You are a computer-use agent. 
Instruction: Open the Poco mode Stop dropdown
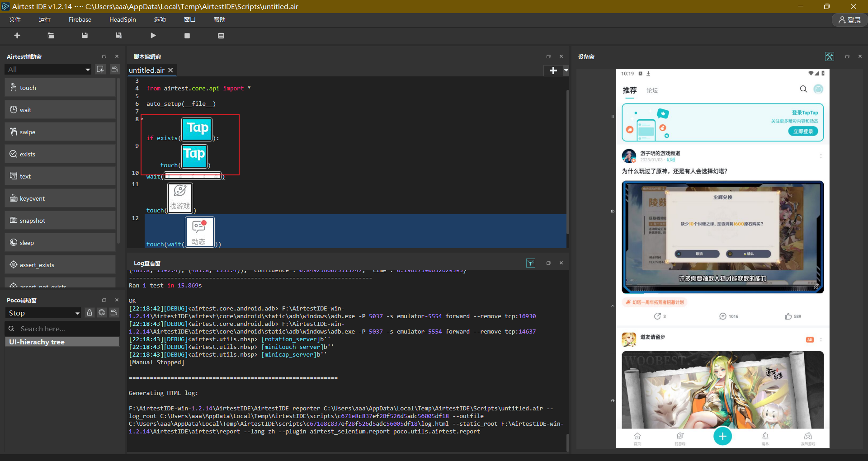[x=43, y=313]
